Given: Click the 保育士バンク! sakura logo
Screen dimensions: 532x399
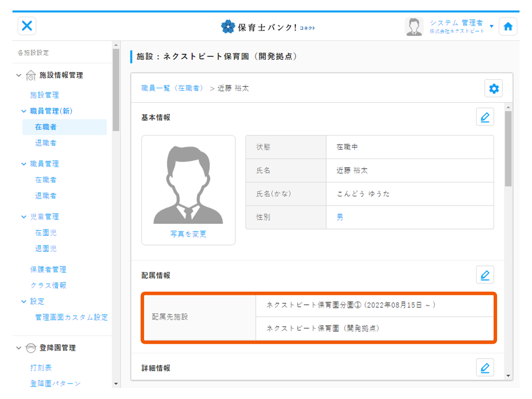Looking at the screenshot, I should tap(228, 26).
